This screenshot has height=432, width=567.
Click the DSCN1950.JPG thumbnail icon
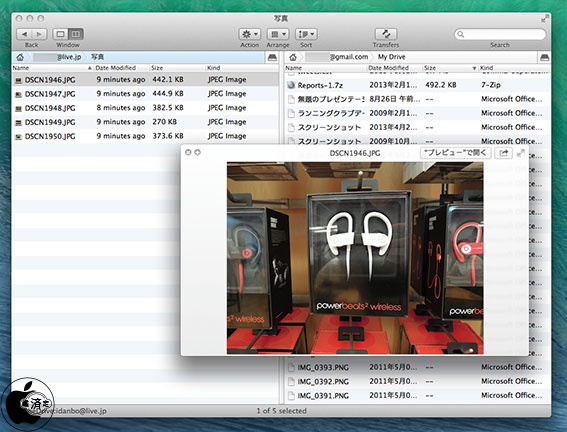point(18,137)
